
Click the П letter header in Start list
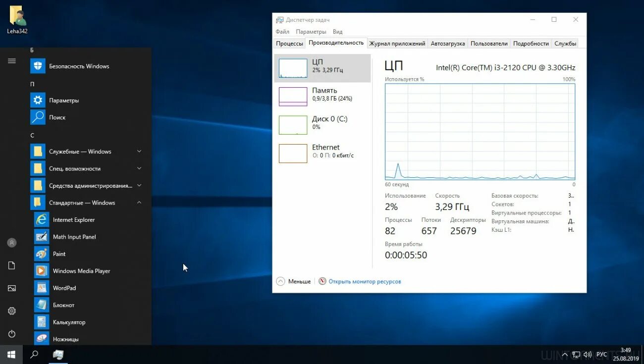32,84
